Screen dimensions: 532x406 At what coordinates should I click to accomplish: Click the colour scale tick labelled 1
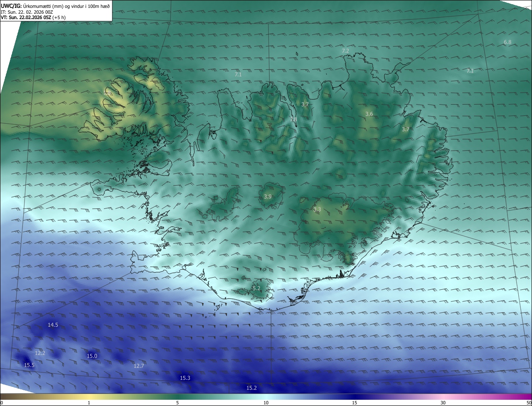(x=89, y=403)
